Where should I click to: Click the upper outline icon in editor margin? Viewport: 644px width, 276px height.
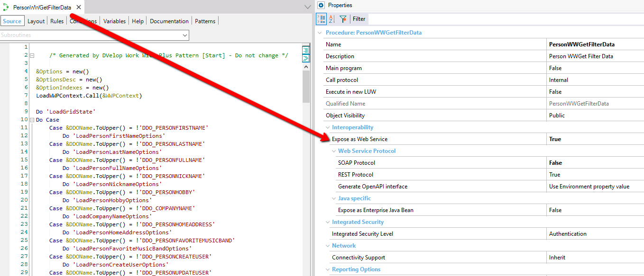(x=306, y=50)
